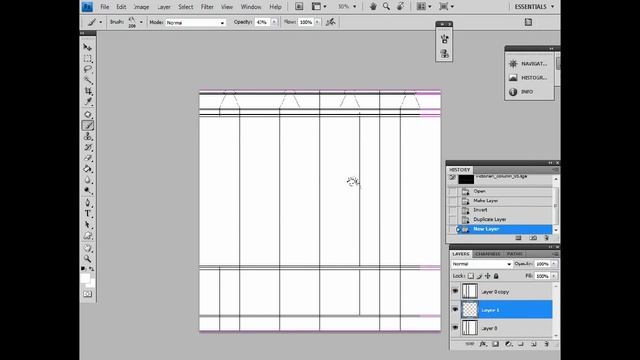This screenshot has height=360, width=640.
Task: Add a layer style (fx)
Action: [x=483, y=344]
